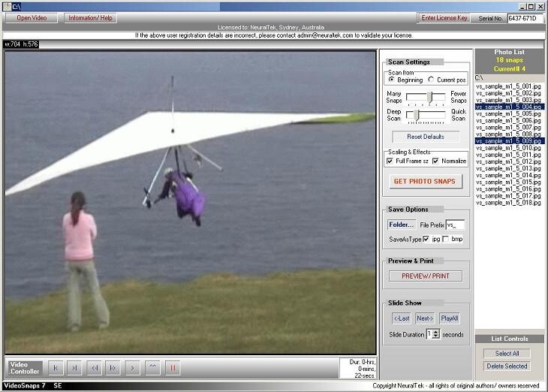Enable bmp save type checkbox
The width and height of the screenshot is (548, 392).
tap(446, 239)
